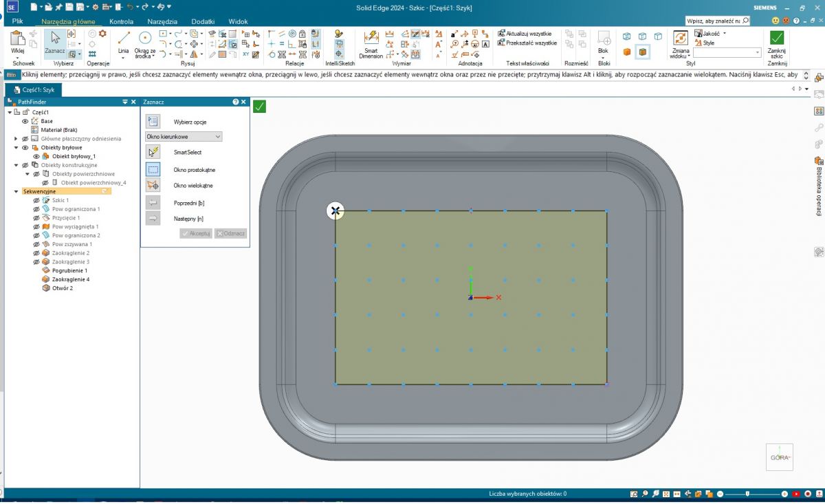
Task: Click the green checkmark above the sketch view
Action: pyautogui.click(x=259, y=106)
